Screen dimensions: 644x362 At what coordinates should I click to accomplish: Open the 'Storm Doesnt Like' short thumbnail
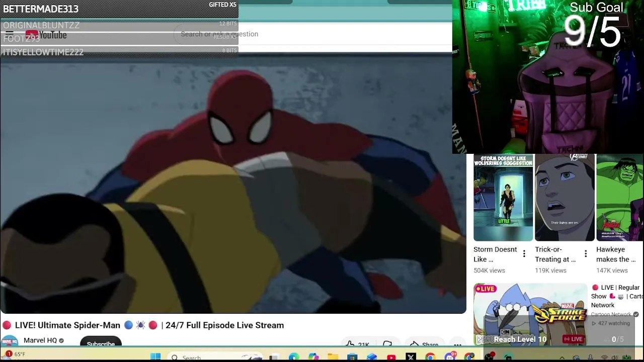pos(503,198)
